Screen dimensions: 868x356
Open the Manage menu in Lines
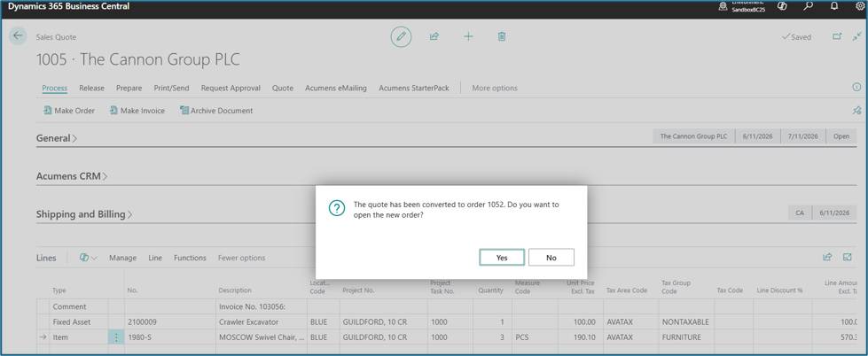123,258
